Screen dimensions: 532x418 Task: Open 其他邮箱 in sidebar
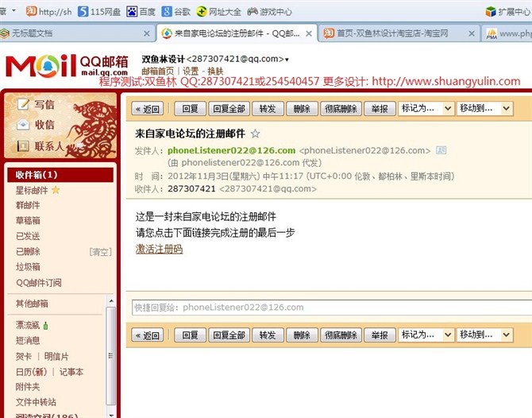coord(32,304)
